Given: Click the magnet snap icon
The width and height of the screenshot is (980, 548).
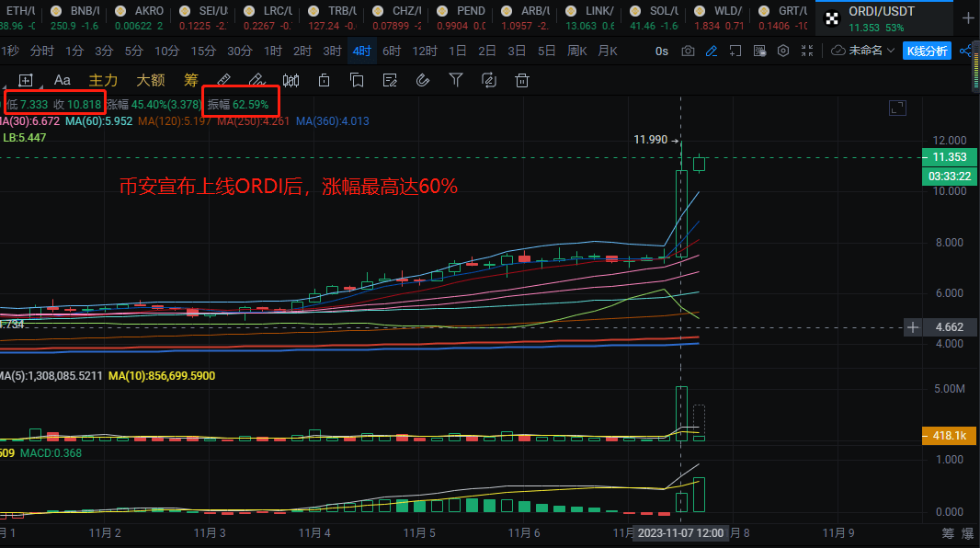Looking at the screenshot, I should coord(424,80).
